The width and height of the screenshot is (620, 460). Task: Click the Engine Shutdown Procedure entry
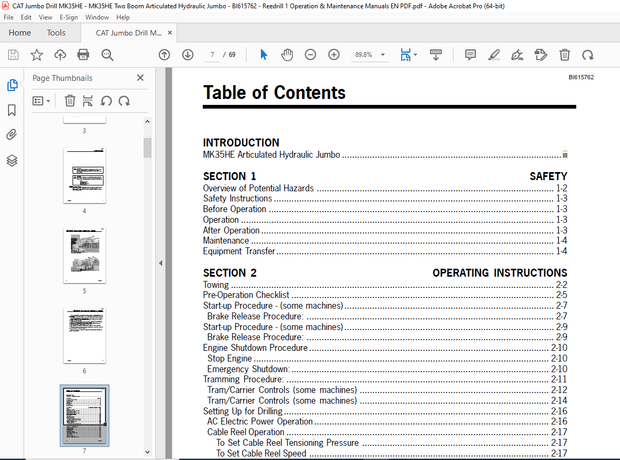[385, 348]
